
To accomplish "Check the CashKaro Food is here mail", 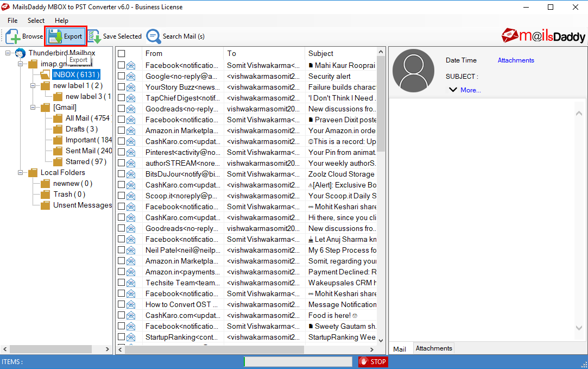I will [x=122, y=315].
